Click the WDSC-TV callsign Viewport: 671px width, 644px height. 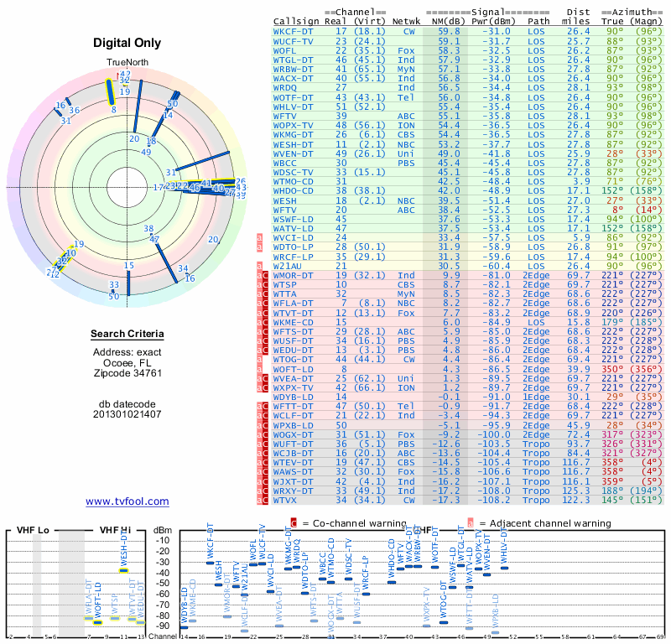click(x=293, y=173)
